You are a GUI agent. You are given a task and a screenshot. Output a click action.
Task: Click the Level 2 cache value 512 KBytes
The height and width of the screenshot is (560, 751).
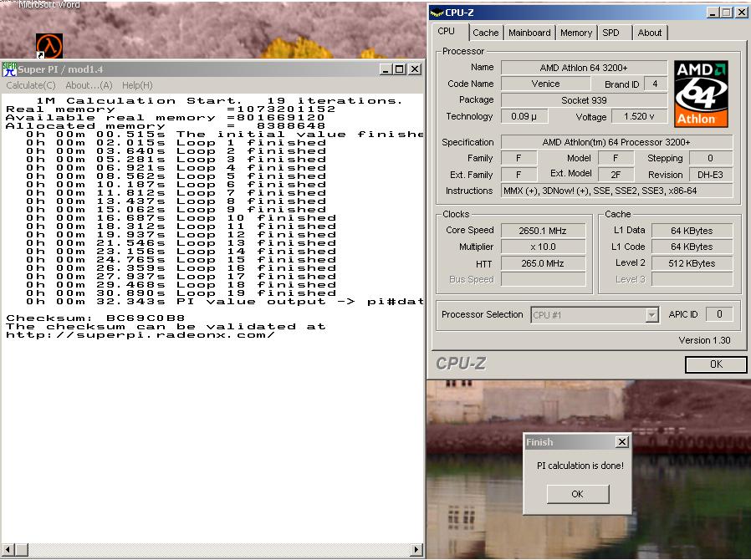coord(692,263)
